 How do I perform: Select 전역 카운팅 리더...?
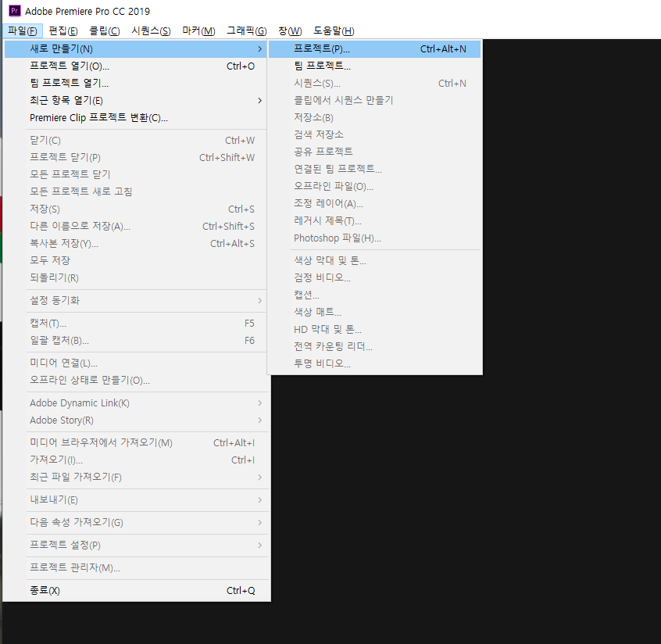pyautogui.click(x=375, y=347)
